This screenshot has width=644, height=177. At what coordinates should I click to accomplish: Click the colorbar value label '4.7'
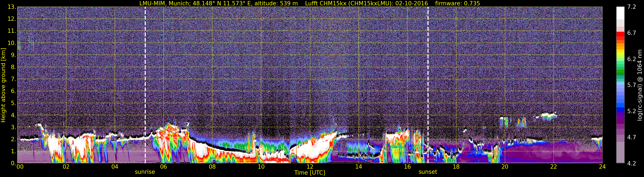point(632,137)
